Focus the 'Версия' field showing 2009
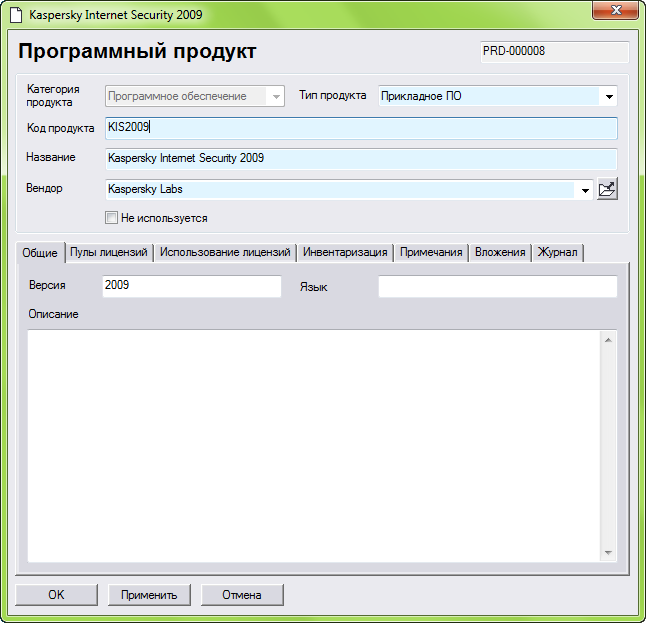Screen dimensions: 646x623 [192, 286]
